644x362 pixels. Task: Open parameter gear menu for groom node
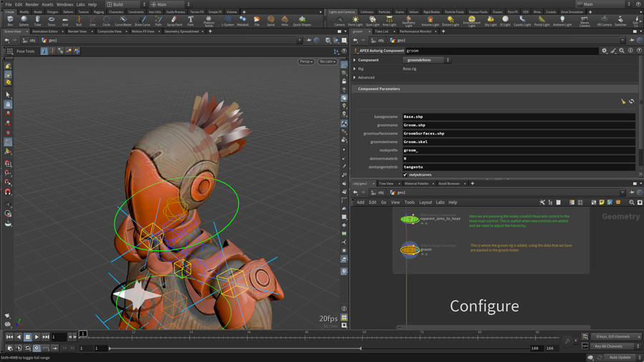pyautogui.click(x=604, y=51)
